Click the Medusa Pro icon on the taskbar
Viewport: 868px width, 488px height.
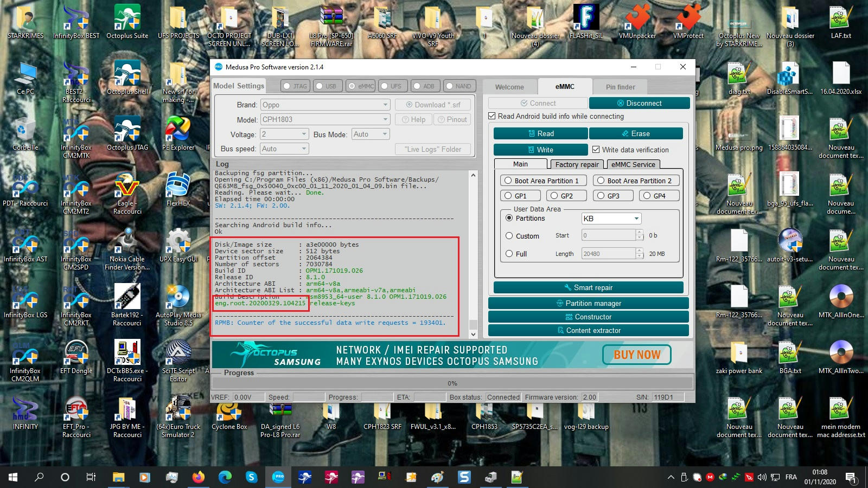point(277,478)
